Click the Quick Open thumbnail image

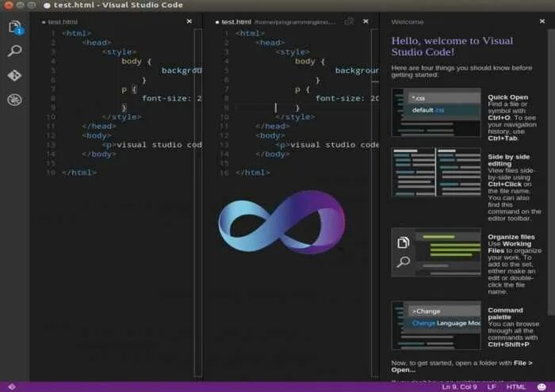click(x=436, y=112)
